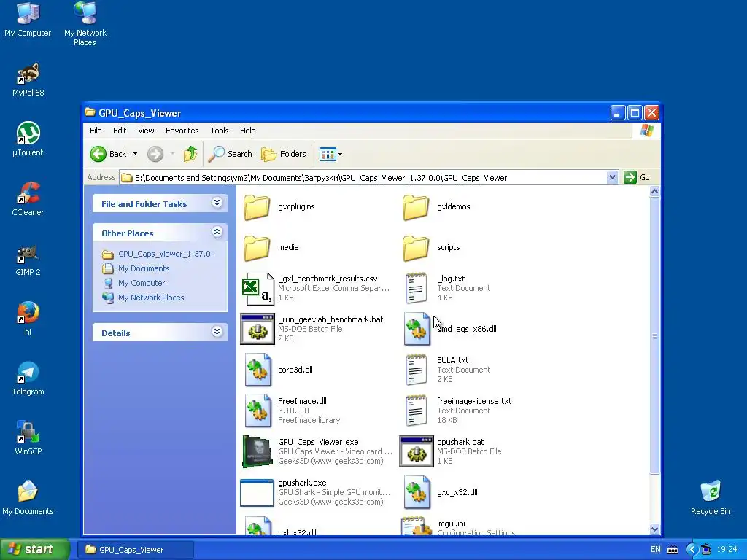Click the Go button
Screen dimensions: 747x560
point(636,178)
